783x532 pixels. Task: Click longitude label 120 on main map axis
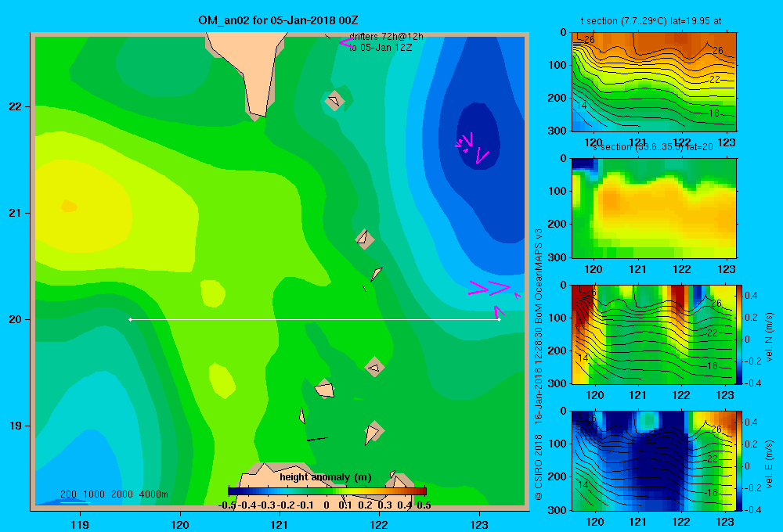pyautogui.click(x=180, y=524)
